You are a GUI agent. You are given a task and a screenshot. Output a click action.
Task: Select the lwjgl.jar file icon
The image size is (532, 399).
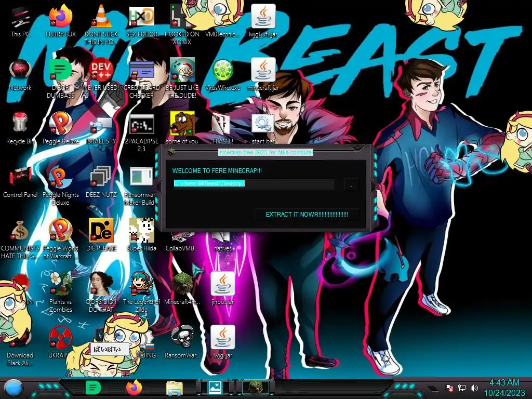[x=222, y=342]
